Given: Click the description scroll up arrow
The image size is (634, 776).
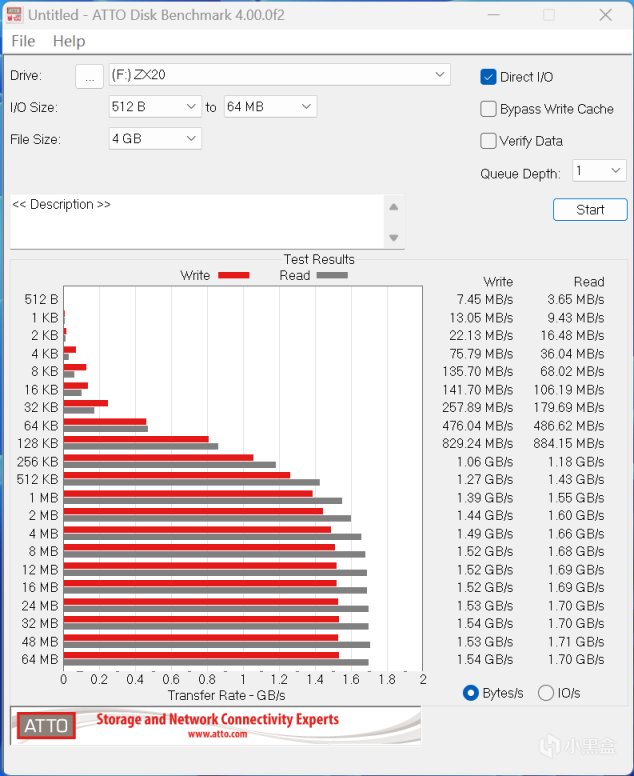Looking at the screenshot, I should [394, 207].
